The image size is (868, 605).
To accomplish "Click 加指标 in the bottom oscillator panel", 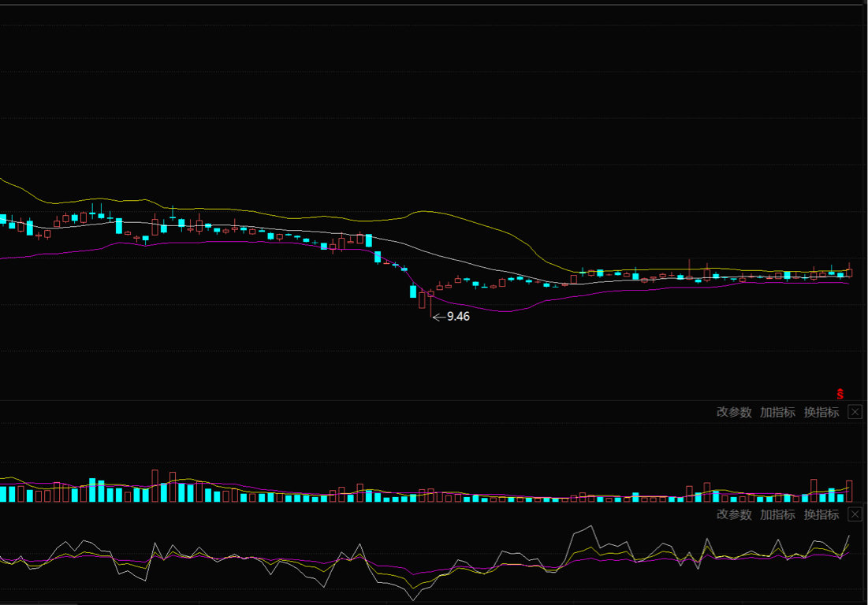I will [x=778, y=514].
